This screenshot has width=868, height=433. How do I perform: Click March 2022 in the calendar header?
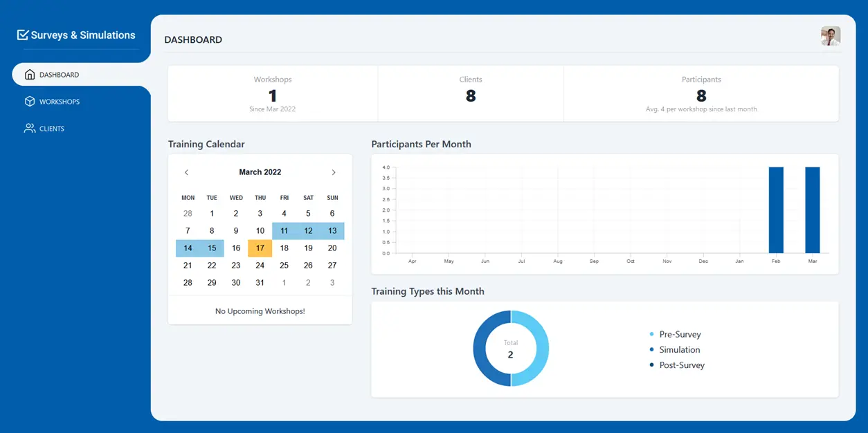click(x=260, y=172)
